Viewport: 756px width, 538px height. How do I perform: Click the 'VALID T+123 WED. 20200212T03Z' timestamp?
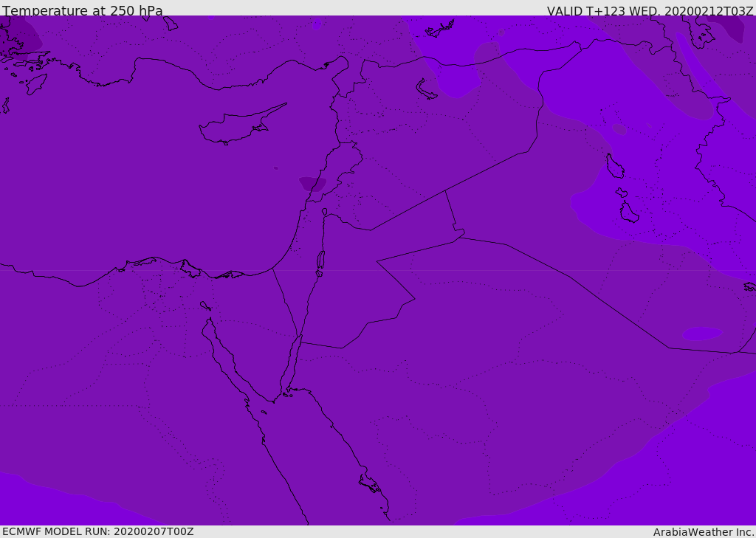650,10
